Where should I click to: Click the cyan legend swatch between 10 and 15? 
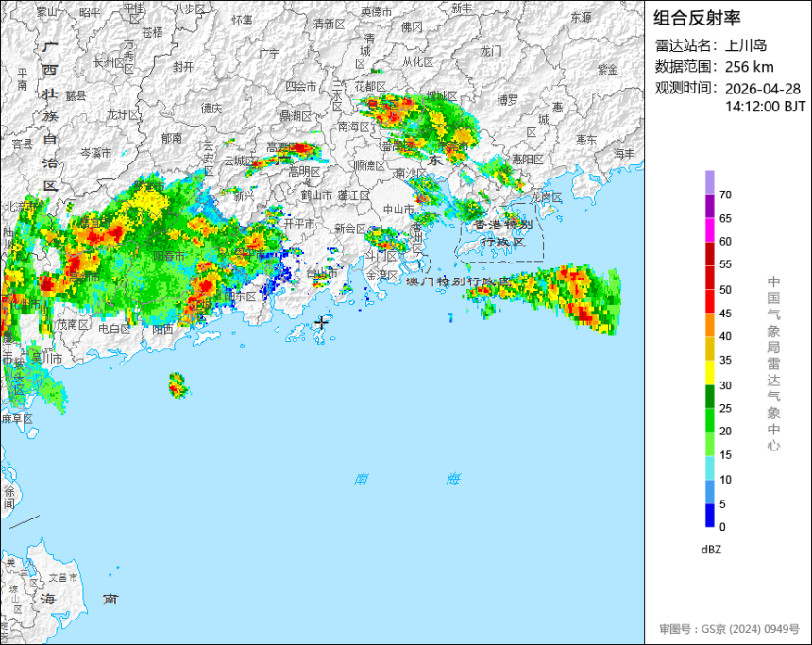point(709,467)
